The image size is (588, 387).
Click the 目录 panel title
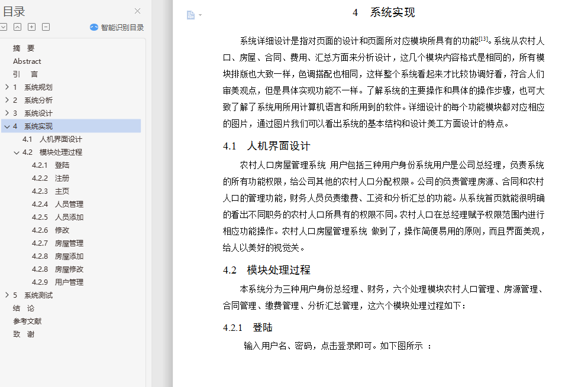[x=14, y=11]
